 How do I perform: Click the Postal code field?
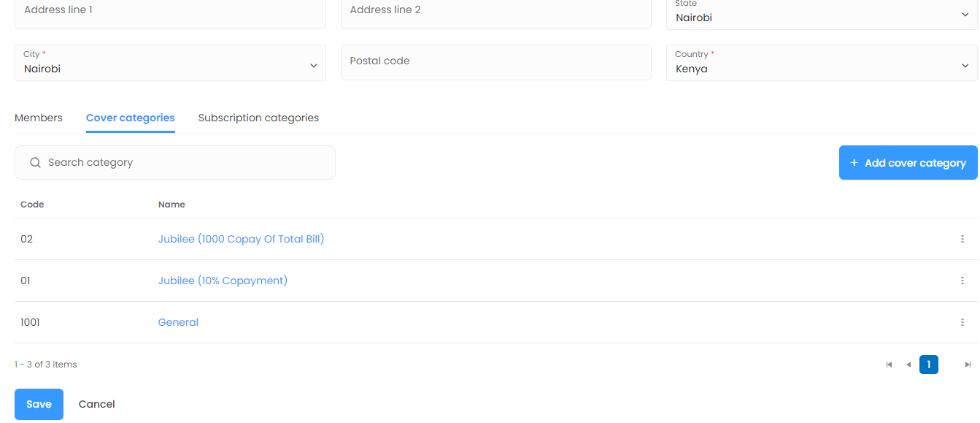[495, 63]
